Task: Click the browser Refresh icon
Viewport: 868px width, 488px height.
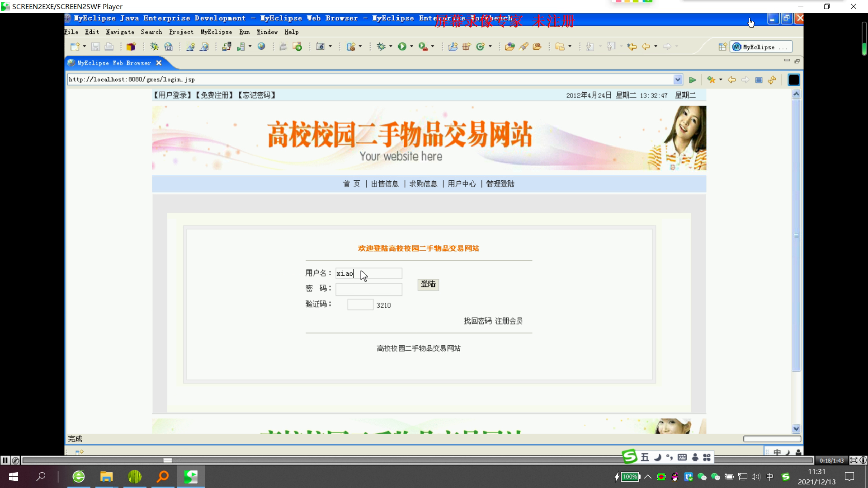Action: click(772, 80)
